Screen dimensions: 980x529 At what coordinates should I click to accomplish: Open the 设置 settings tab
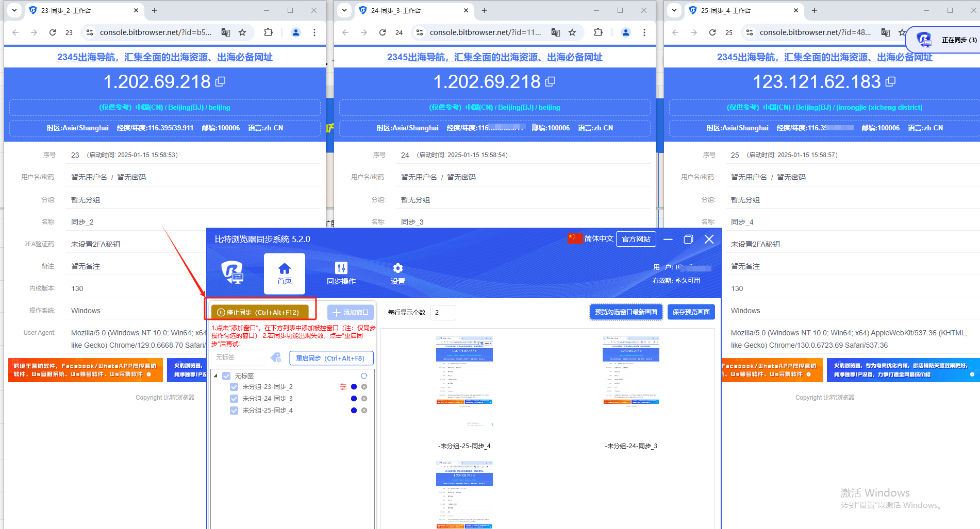tap(397, 273)
